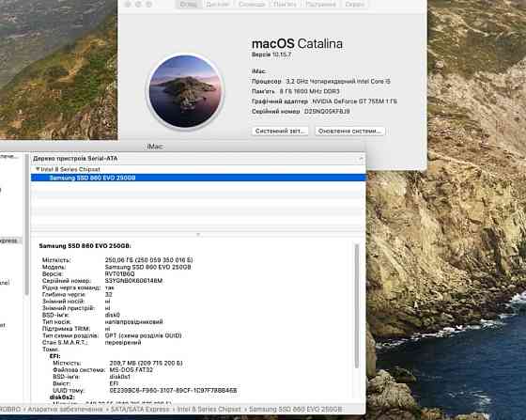Click the Пам'ять 8 ГБ 1600 MHz DDR3 line
Viewport: 526px width, 420px height.
pos(296,91)
